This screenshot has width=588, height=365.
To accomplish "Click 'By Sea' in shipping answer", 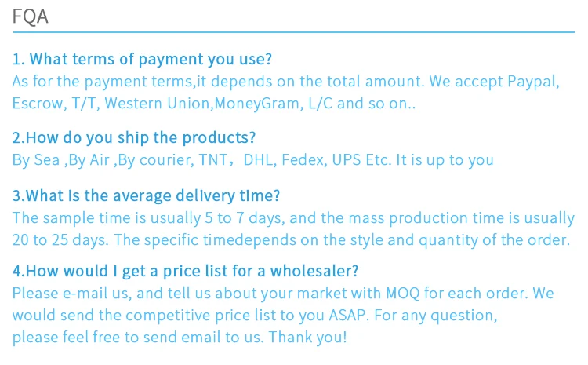I will [35, 160].
